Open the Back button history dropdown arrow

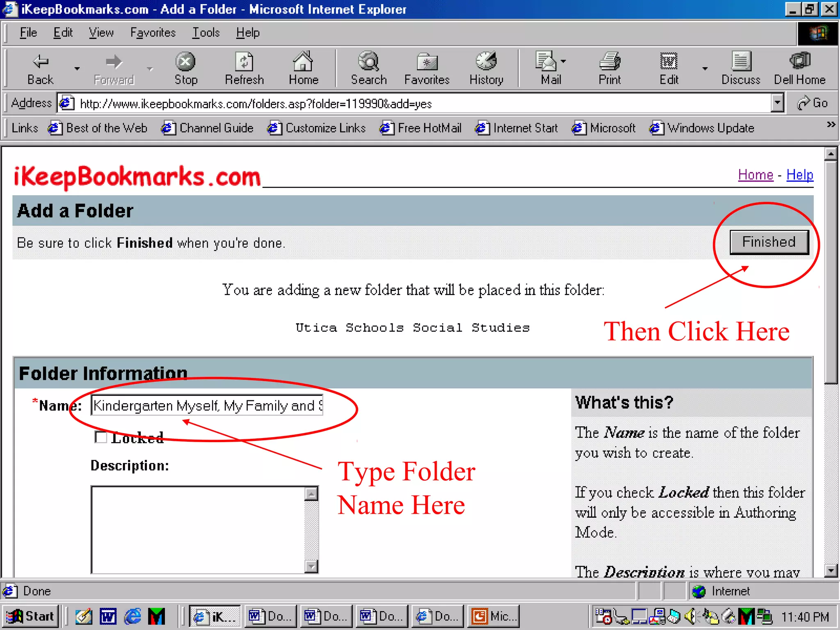(77, 68)
